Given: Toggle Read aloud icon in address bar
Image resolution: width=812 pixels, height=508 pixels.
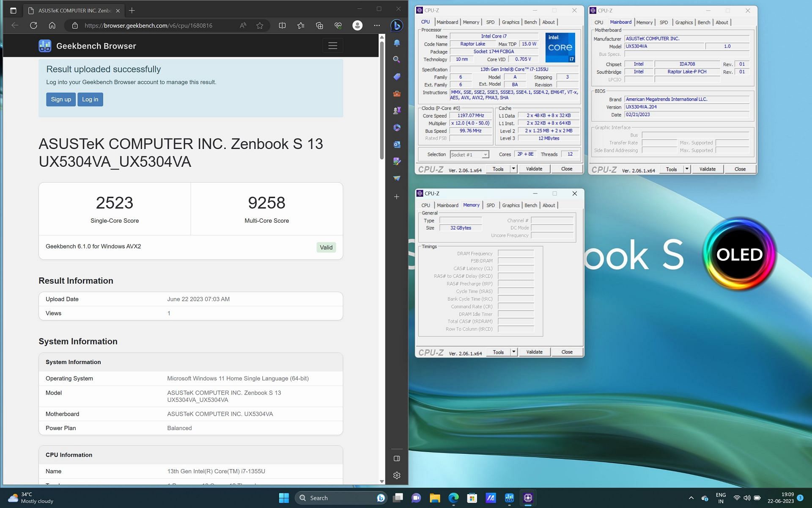Looking at the screenshot, I should tap(243, 25).
